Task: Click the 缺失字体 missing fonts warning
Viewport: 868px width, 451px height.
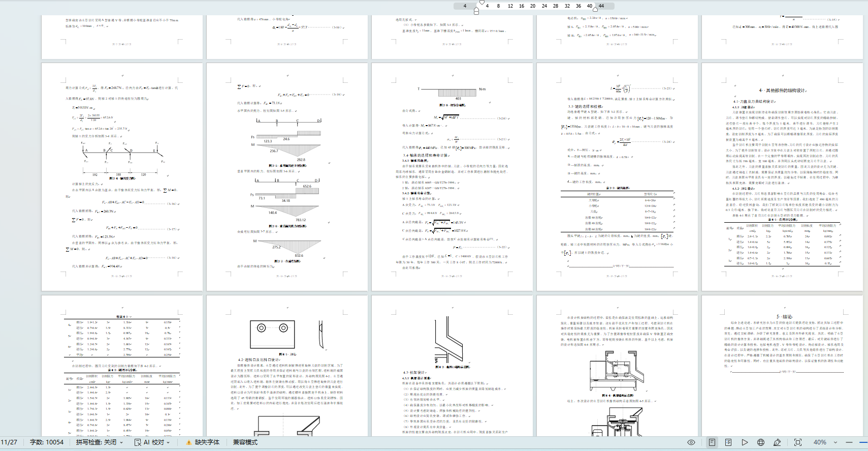Action: pyautogui.click(x=203, y=442)
